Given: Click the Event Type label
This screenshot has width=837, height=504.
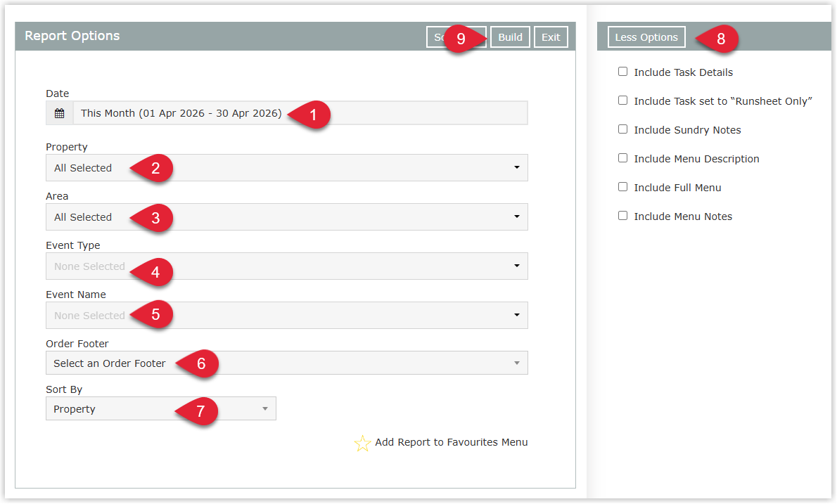Looking at the screenshot, I should click(x=72, y=245).
